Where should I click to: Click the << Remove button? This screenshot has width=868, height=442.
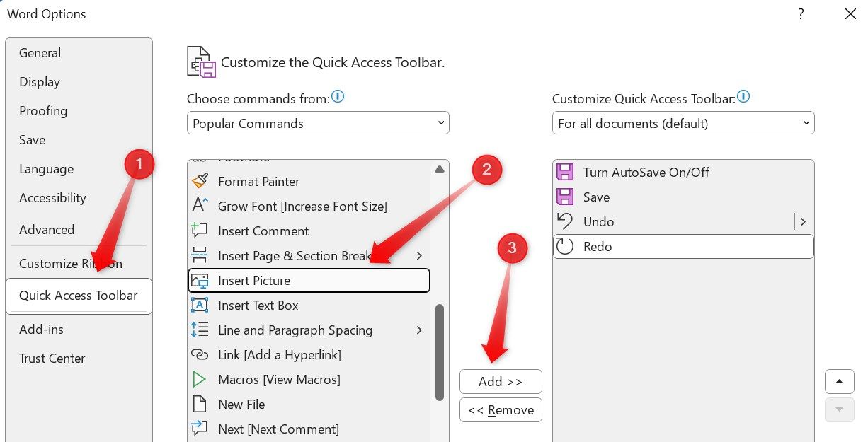pos(501,410)
